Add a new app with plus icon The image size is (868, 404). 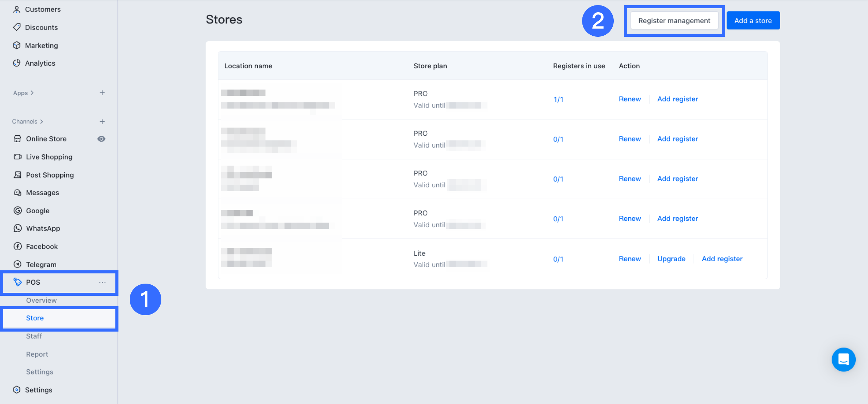[102, 93]
